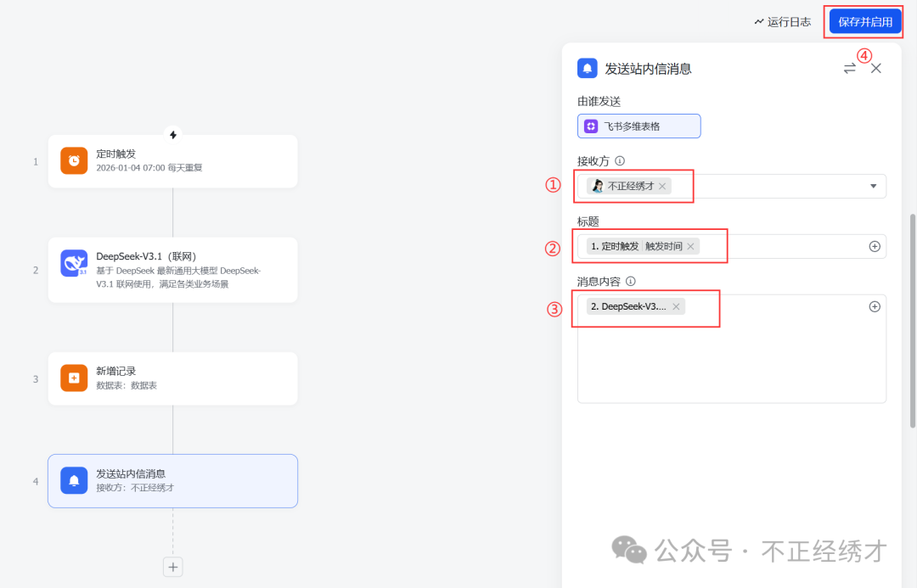Click the 发送站内信消息 panel title
This screenshot has width=917, height=588.
[x=648, y=69]
